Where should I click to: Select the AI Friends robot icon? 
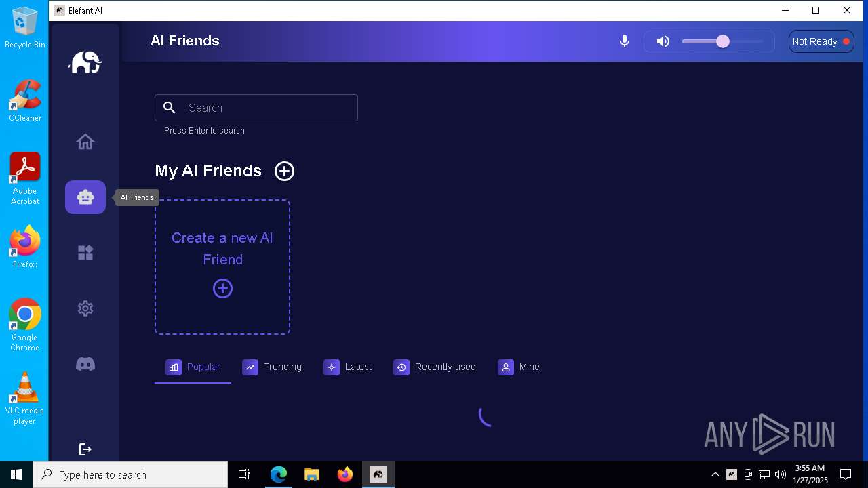coord(85,197)
